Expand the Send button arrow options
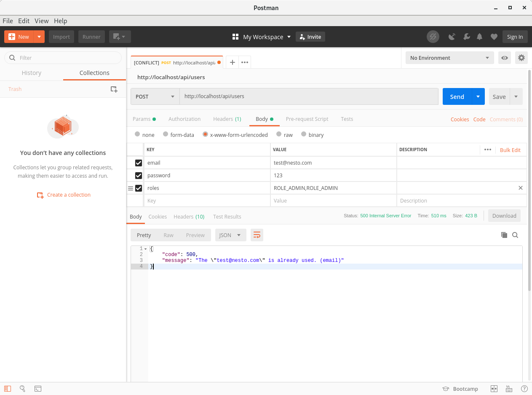532x395 pixels. point(478,96)
